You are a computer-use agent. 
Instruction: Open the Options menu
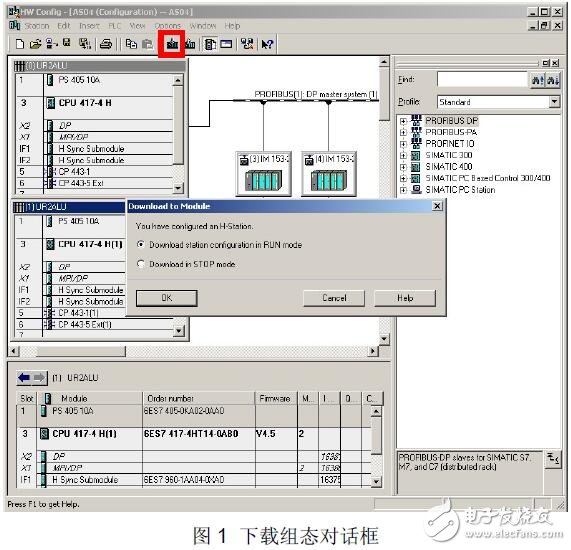(x=168, y=26)
